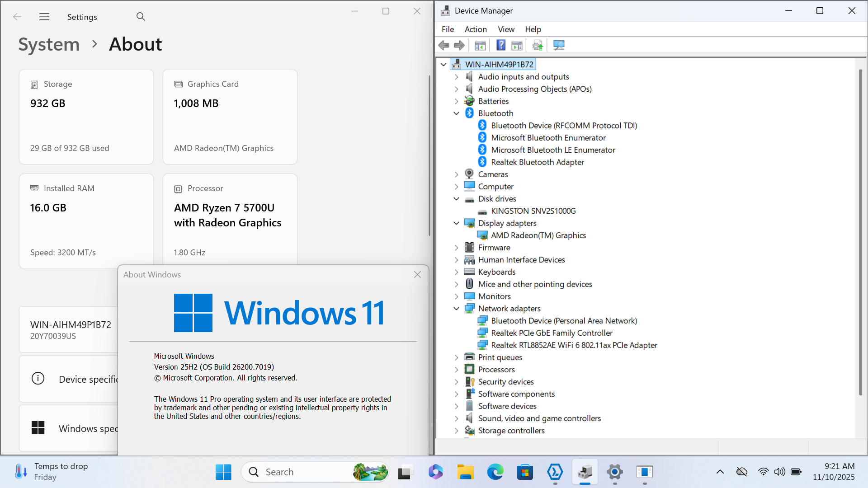Click the Update device driver toolbar icon
The image size is (868, 488).
coord(538,45)
